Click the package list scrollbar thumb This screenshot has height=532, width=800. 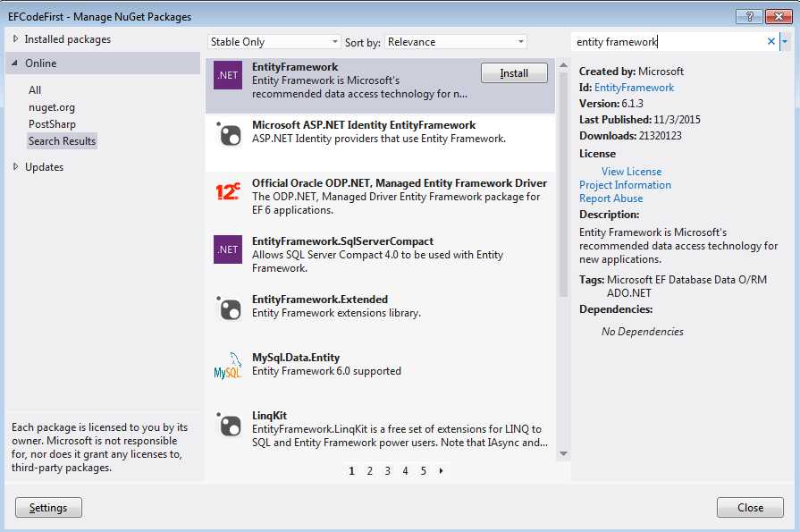pyautogui.click(x=563, y=184)
